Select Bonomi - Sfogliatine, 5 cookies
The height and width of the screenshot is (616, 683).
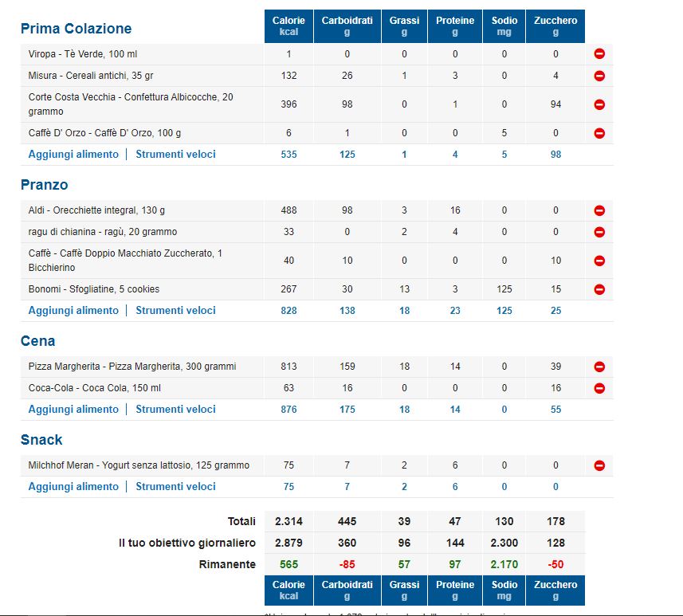point(94,289)
